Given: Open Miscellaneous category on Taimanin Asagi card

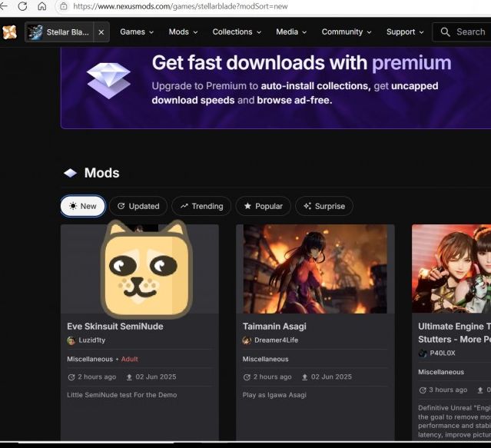Looking at the screenshot, I should click(265, 359).
